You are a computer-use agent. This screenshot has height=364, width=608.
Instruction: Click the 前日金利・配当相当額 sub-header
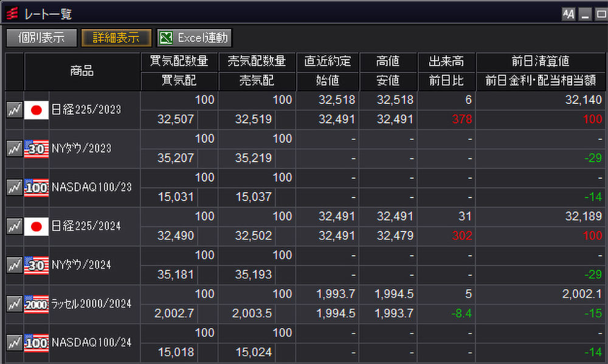(541, 81)
